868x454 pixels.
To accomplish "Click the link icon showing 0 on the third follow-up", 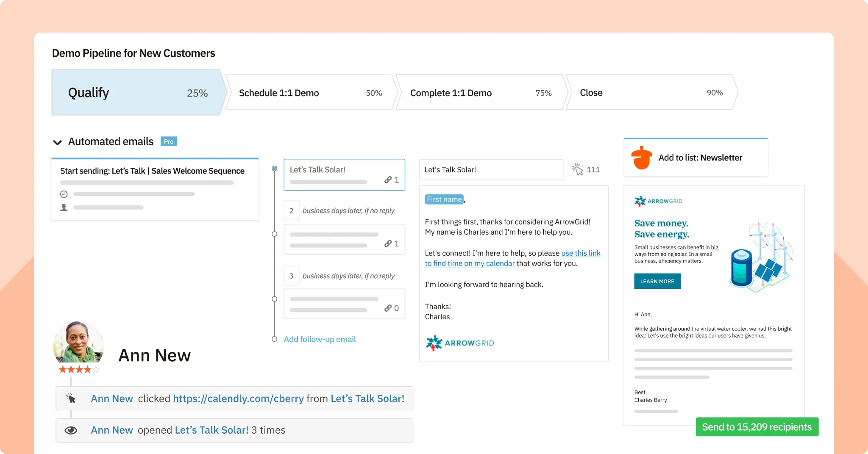I will click(x=388, y=308).
